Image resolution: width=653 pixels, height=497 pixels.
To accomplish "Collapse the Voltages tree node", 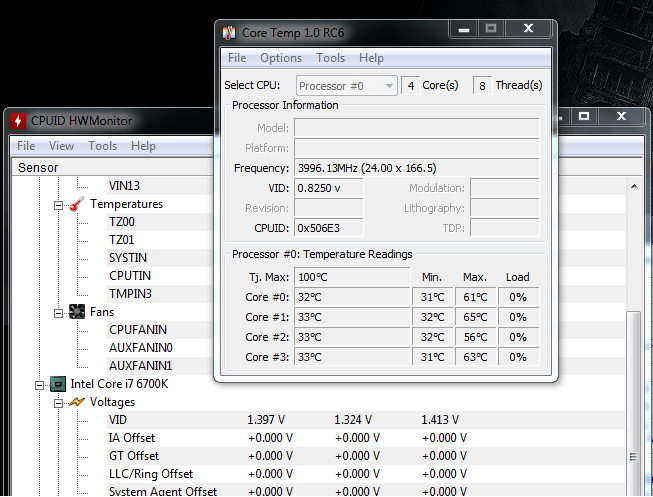I will 58,403.
